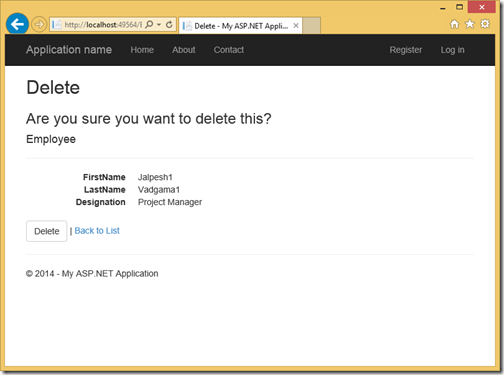
Task: Open a new blank browser tab
Action: pyautogui.click(x=312, y=26)
